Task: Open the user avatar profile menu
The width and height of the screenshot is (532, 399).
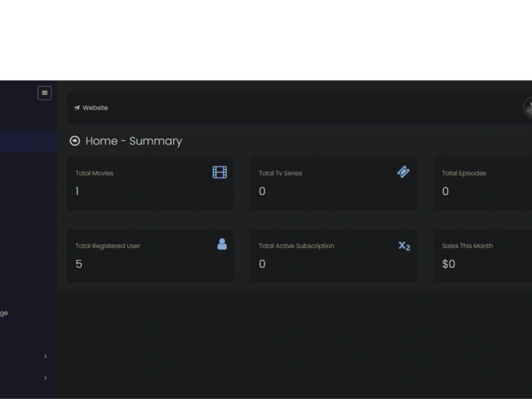Action: (x=528, y=107)
